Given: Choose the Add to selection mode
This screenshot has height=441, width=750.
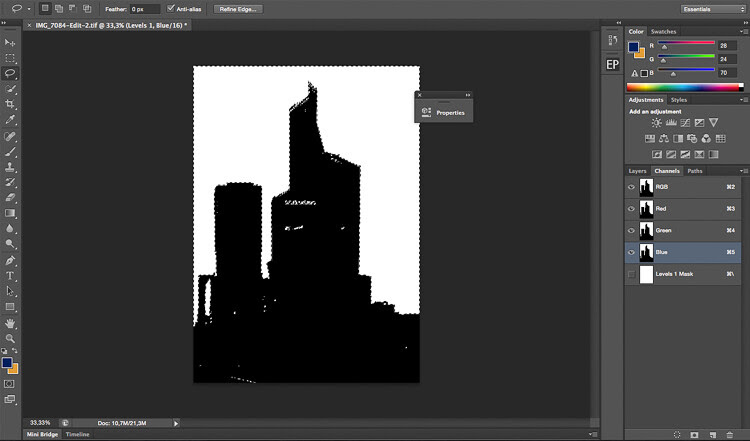Looking at the screenshot, I should pos(59,9).
